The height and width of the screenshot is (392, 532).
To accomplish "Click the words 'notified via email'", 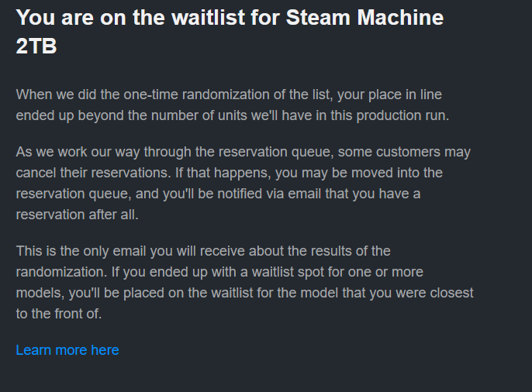I will [269, 194].
